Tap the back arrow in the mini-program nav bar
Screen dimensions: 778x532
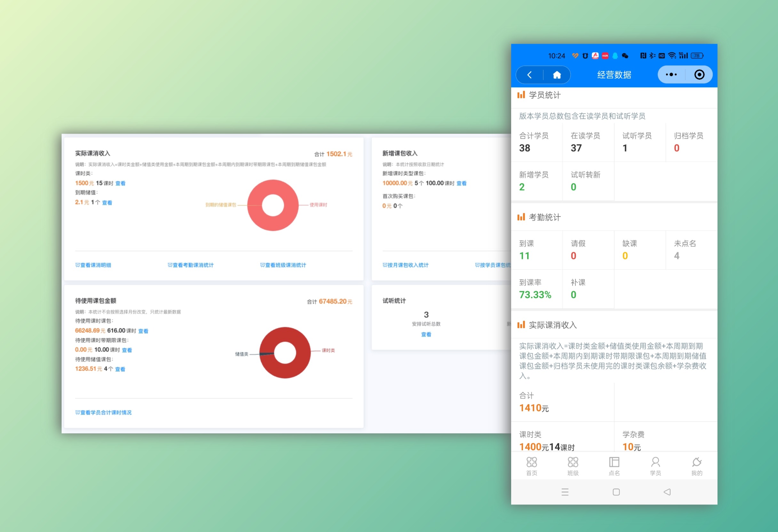coord(529,74)
